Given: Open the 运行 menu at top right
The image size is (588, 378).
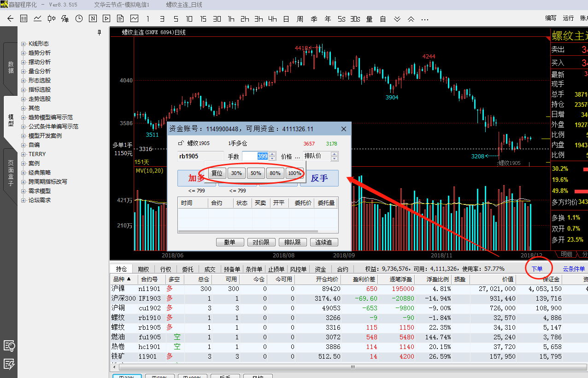Looking at the screenshot, I should [568, 18].
